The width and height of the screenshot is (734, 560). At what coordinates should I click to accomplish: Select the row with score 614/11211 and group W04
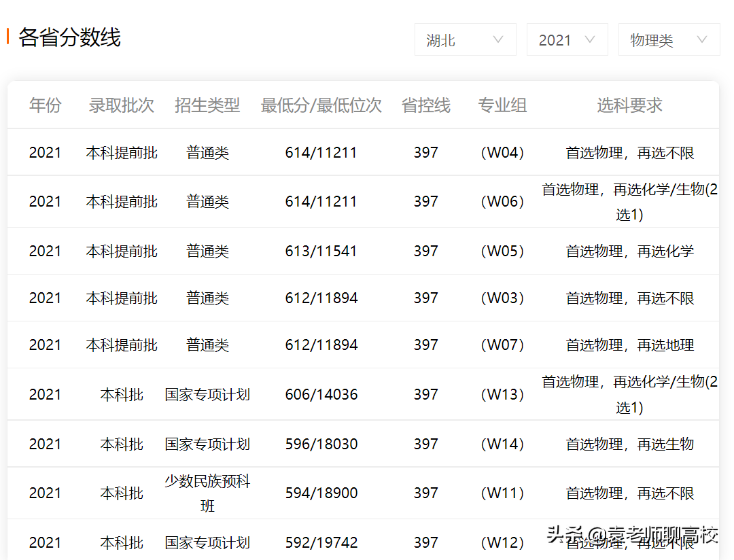tap(321, 152)
